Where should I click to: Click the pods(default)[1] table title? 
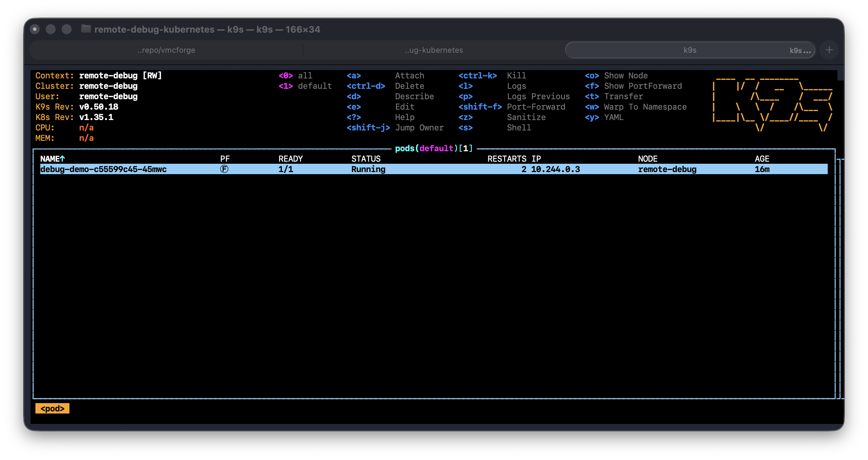point(434,148)
